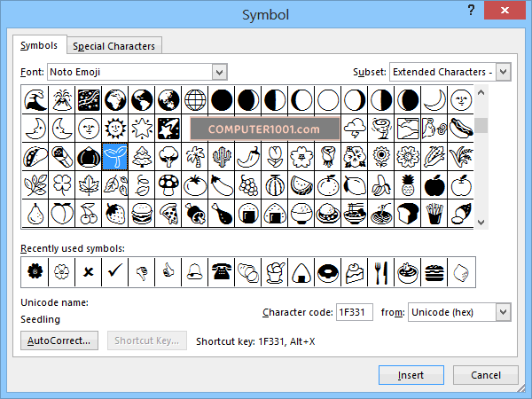Click the symbol grid scrollbar thumb

tap(481, 126)
